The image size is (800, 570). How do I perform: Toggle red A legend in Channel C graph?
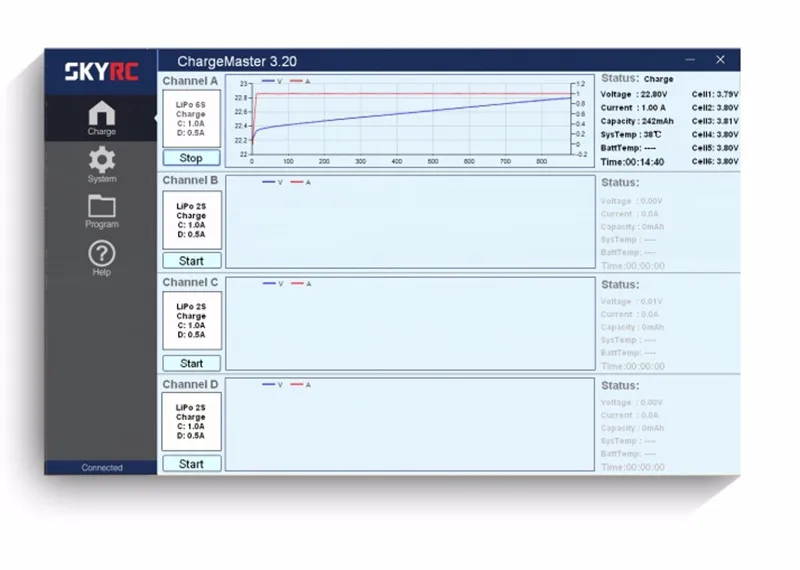pos(301,284)
